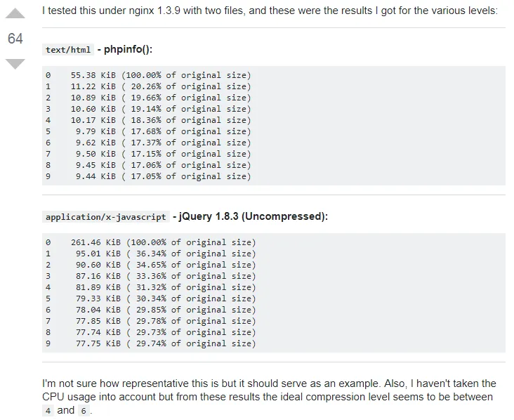The image size is (514, 420).
Task: Click the inline code number 4
Action: pyautogui.click(x=48, y=411)
